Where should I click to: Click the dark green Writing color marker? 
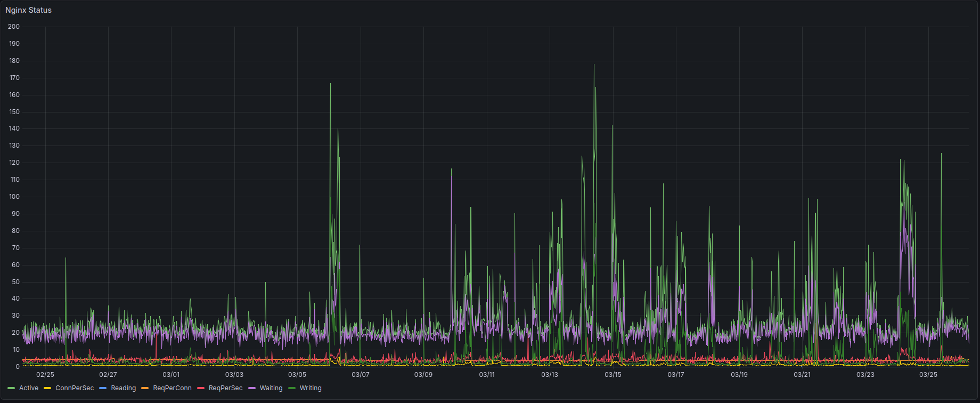pyautogui.click(x=292, y=388)
